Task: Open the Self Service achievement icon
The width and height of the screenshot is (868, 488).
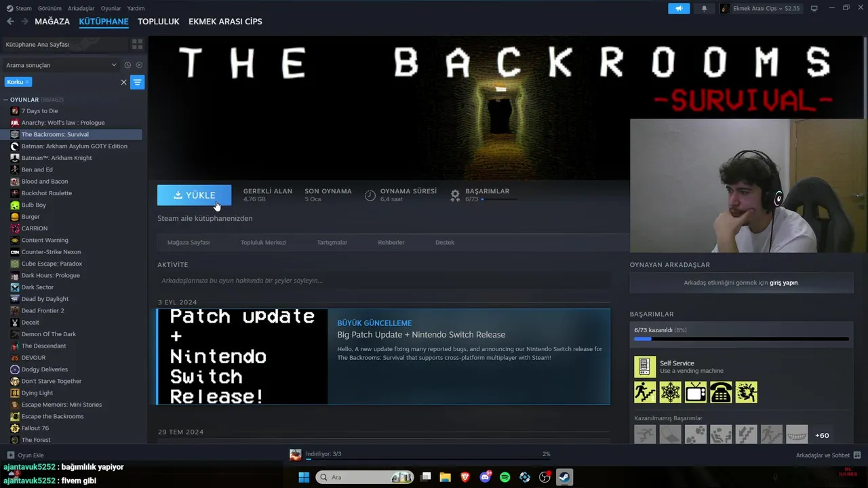Action: [x=645, y=367]
